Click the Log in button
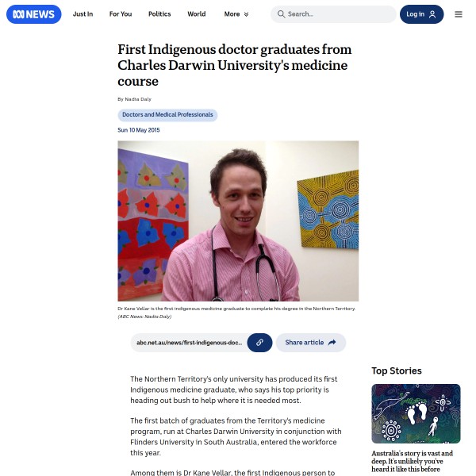 pos(422,14)
